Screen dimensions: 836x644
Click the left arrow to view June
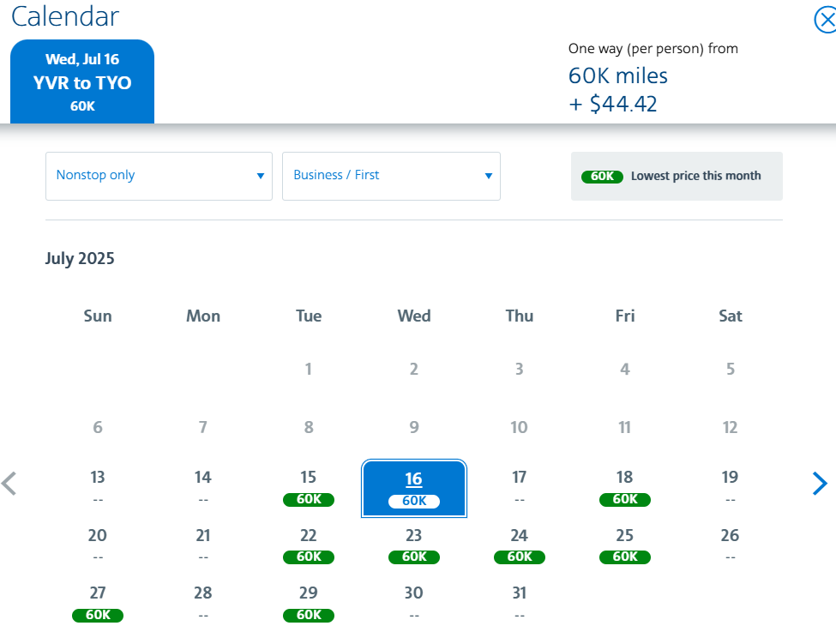(x=9, y=484)
